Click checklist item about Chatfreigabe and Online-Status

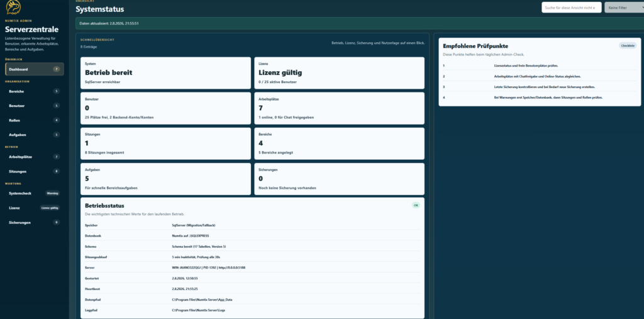537,77
